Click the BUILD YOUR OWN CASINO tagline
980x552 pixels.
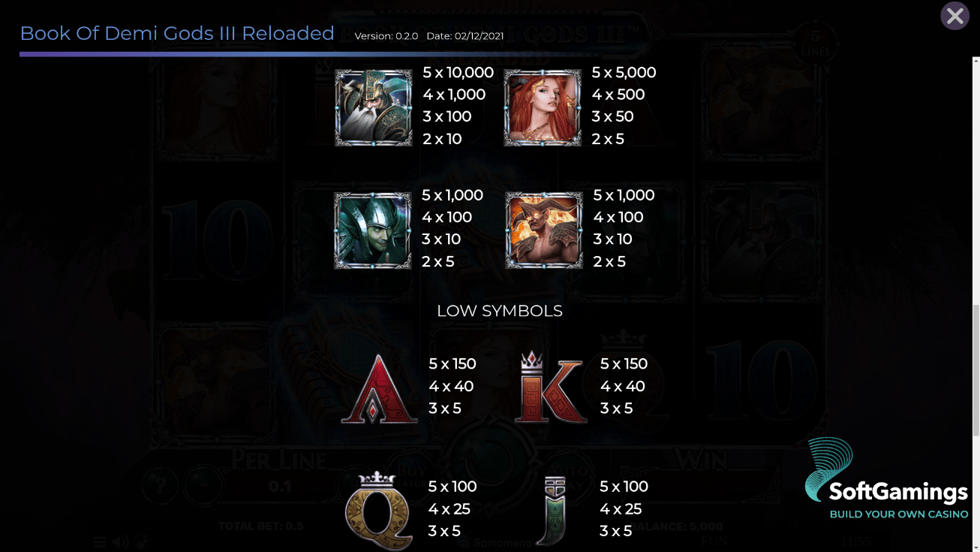(x=899, y=514)
